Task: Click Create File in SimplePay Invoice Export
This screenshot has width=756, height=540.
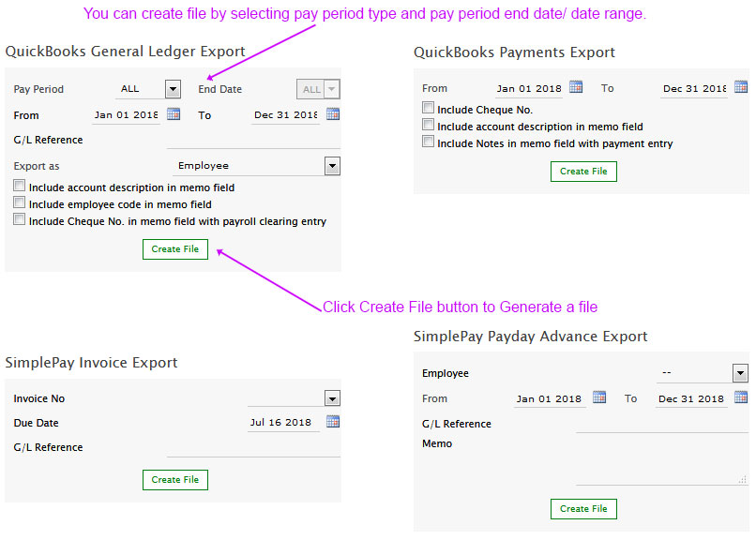Action: (x=175, y=480)
